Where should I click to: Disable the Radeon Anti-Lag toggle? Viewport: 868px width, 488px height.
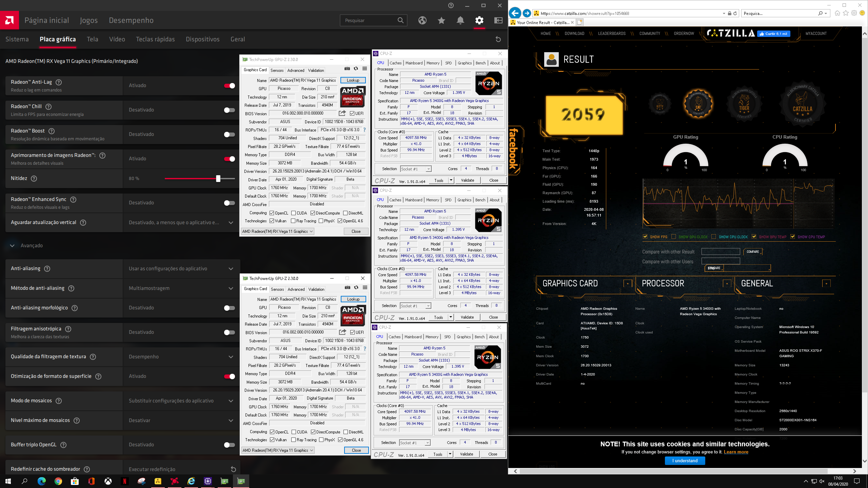click(x=230, y=86)
